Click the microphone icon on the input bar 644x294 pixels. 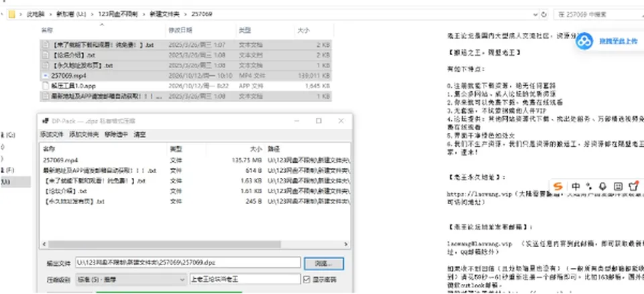tap(603, 187)
